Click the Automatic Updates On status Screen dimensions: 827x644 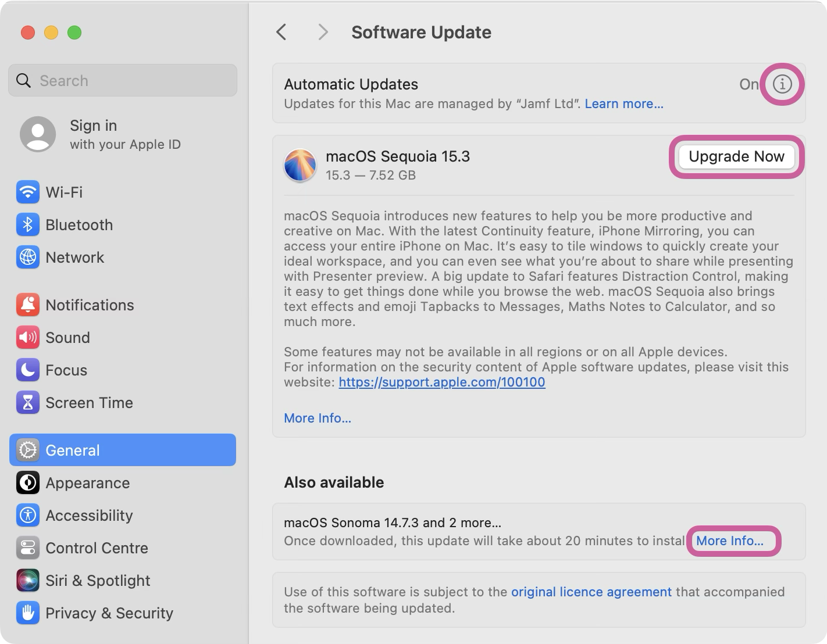pos(748,84)
